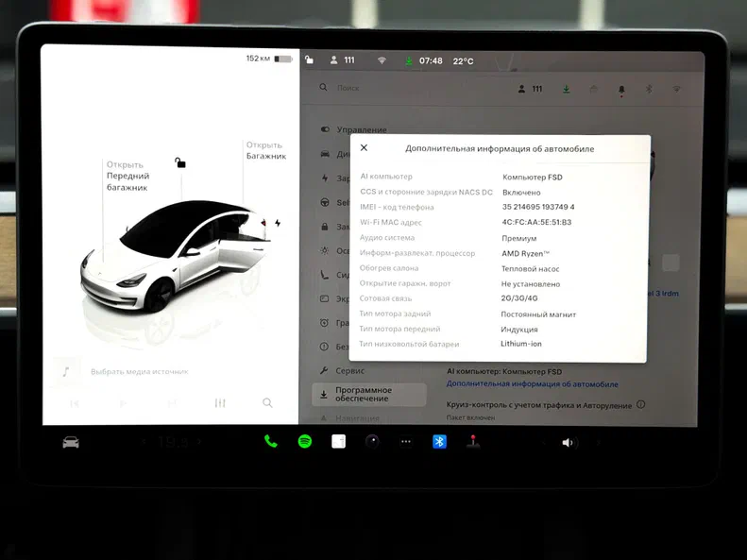Lower volume with left chevron

(x=544, y=443)
